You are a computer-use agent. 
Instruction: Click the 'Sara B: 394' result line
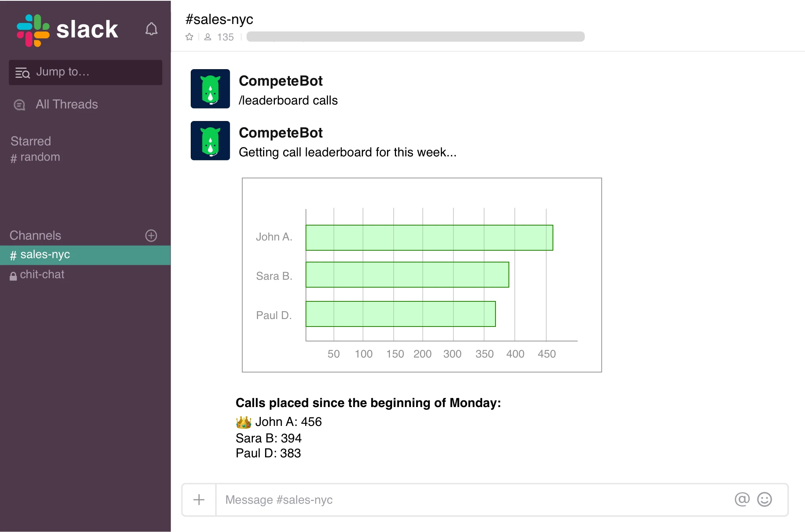tap(269, 438)
